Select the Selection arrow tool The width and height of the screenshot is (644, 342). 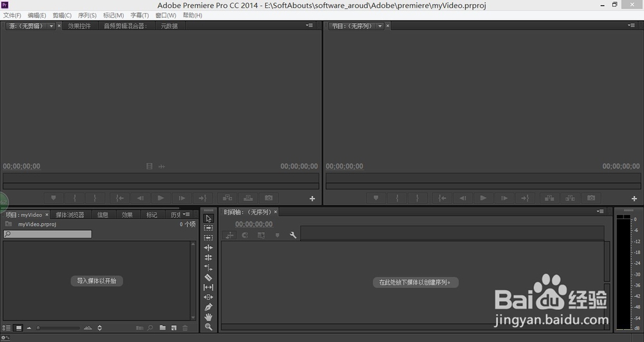[x=208, y=218]
